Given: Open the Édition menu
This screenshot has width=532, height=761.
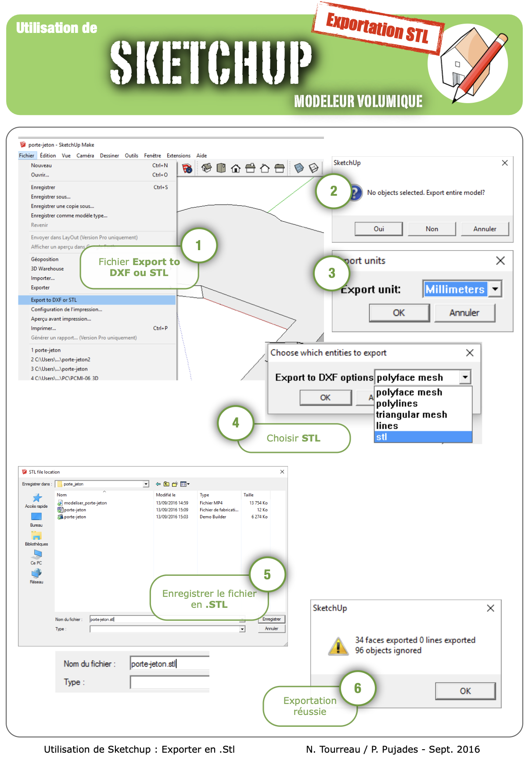Looking at the screenshot, I should 48,156.
